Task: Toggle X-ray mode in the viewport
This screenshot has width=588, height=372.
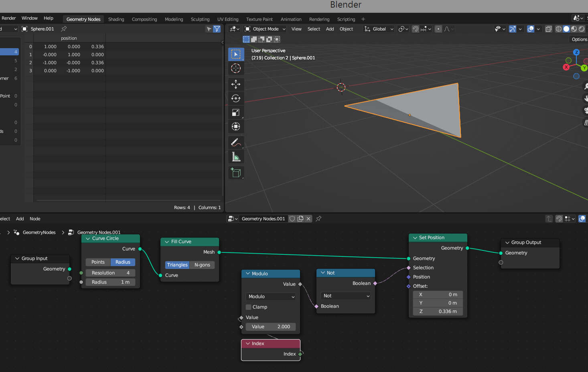Action: click(549, 29)
